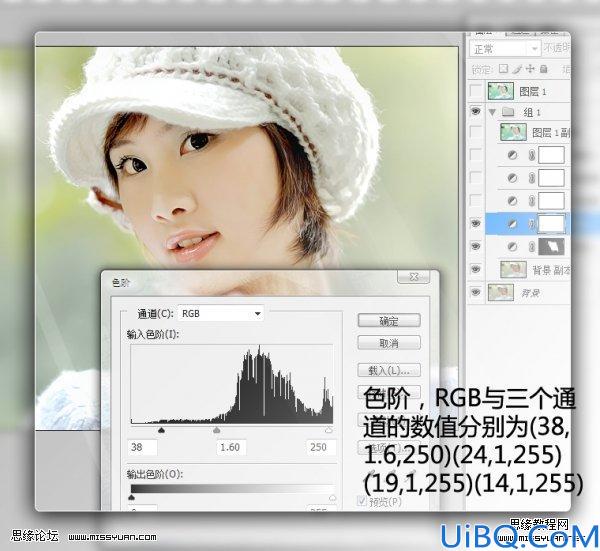The height and width of the screenshot is (551, 600).
Task: Click the midtone input field showing 1.60
Action: [x=231, y=447]
